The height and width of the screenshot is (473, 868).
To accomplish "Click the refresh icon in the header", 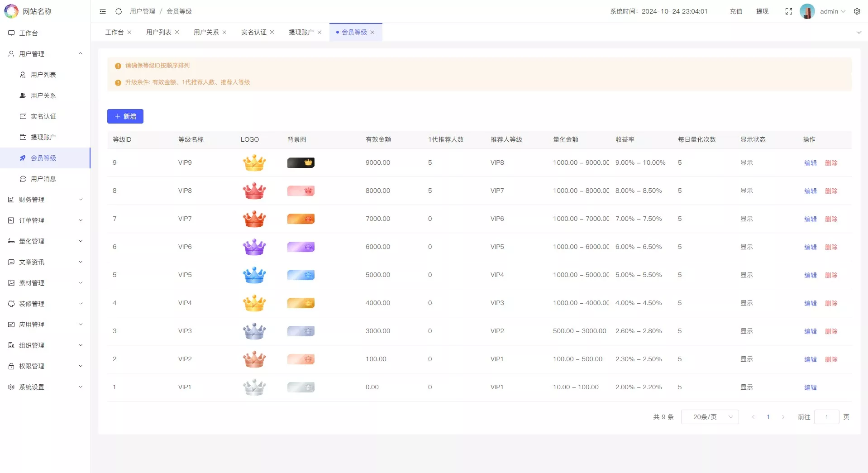I will 119,11.
